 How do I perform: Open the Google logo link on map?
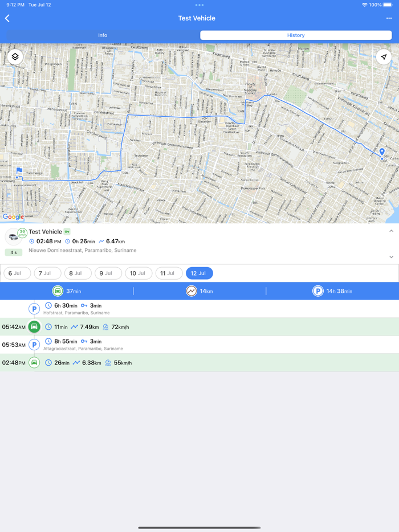pyautogui.click(x=13, y=217)
